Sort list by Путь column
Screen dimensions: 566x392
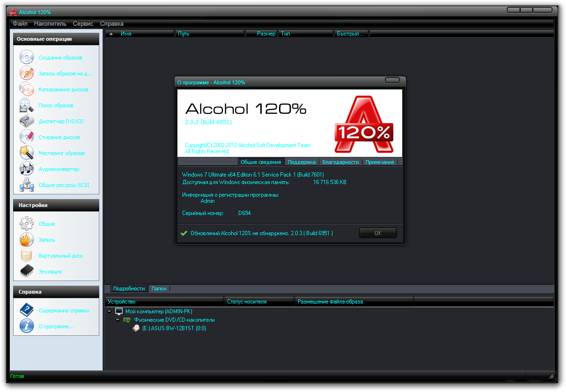(210, 34)
